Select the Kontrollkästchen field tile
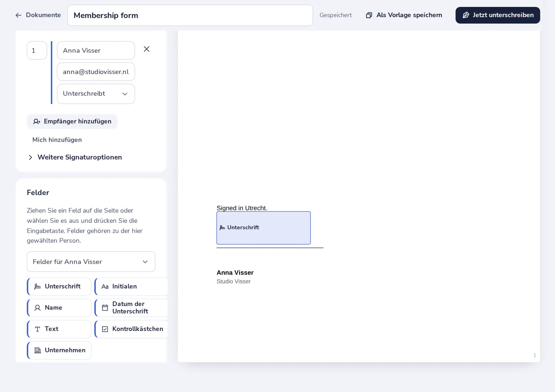The width and height of the screenshot is (555, 392). tap(131, 329)
